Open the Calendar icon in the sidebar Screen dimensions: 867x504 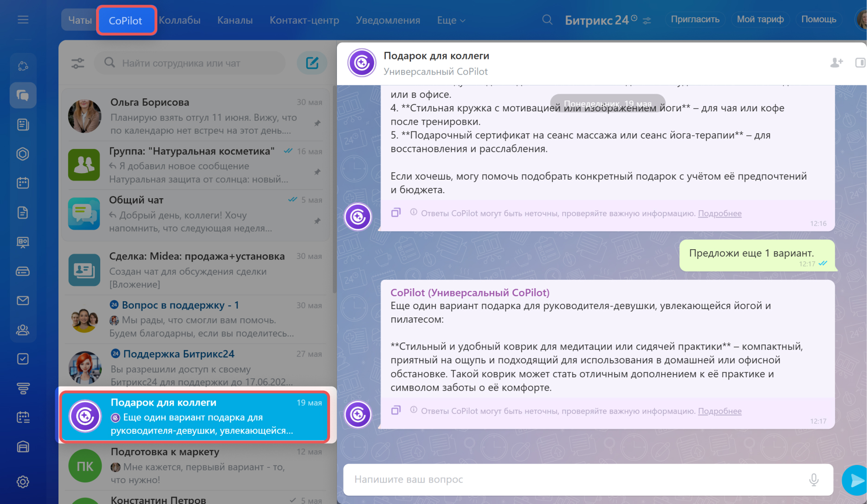[x=23, y=183]
